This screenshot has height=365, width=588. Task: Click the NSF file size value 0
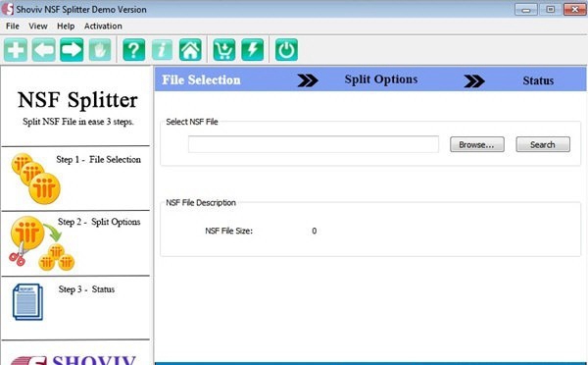click(315, 231)
